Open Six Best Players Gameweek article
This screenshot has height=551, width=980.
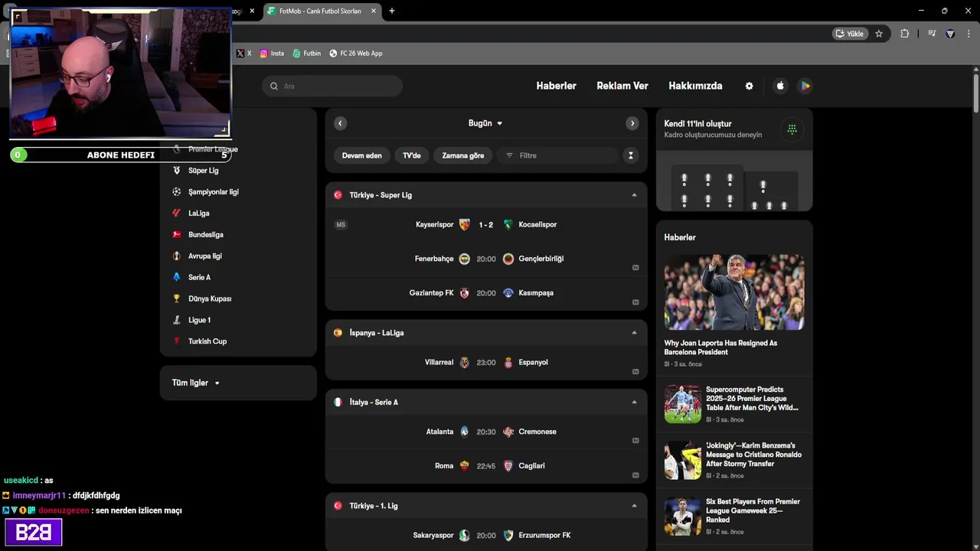(x=734, y=517)
